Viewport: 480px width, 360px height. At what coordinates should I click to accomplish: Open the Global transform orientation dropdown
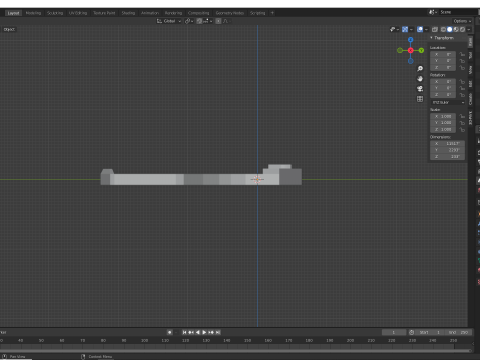pos(169,21)
